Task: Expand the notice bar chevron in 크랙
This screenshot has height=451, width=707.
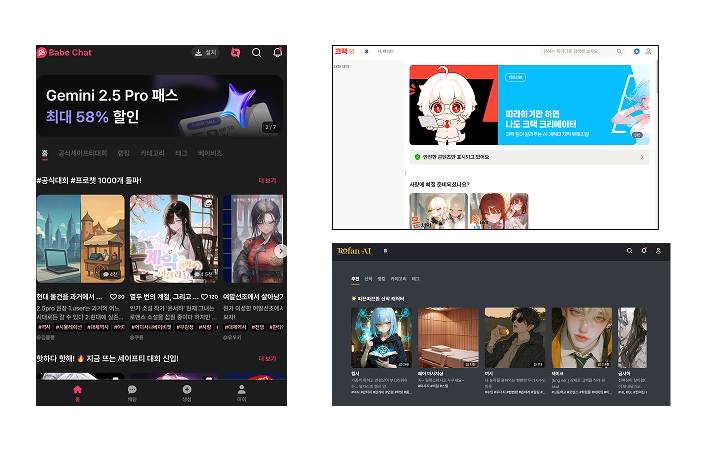Action: tap(642, 157)
